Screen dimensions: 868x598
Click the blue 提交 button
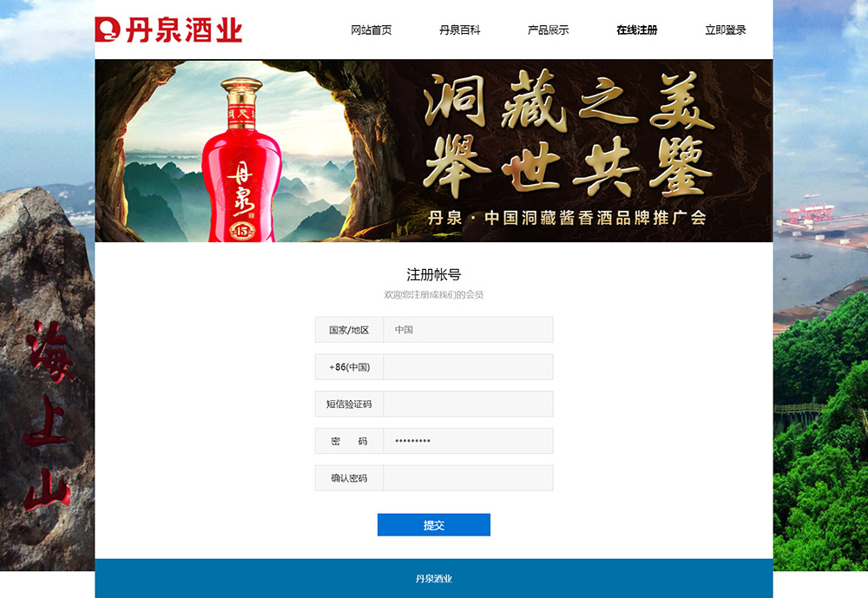pyautogui.click(x=434, y=525)
